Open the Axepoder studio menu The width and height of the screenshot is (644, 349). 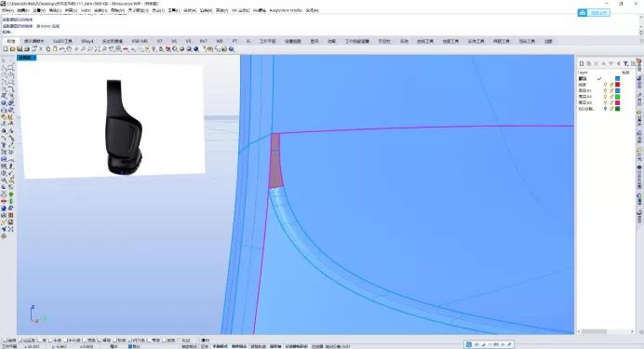coord(286,10)
